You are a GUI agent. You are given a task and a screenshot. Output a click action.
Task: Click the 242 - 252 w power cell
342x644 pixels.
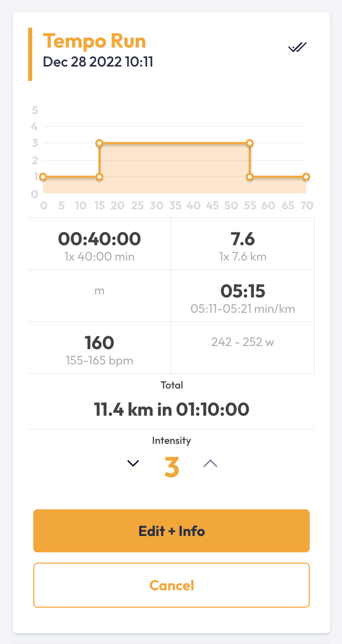point(243,342)
